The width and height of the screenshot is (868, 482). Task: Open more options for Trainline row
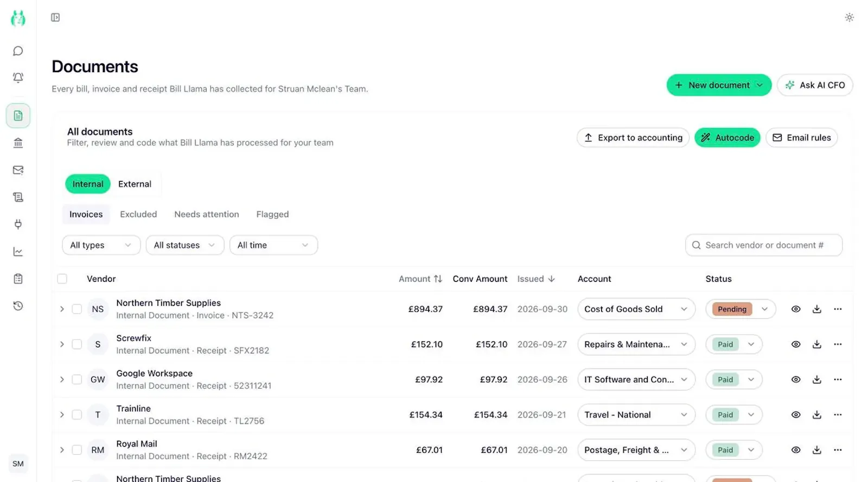[838, 415]
